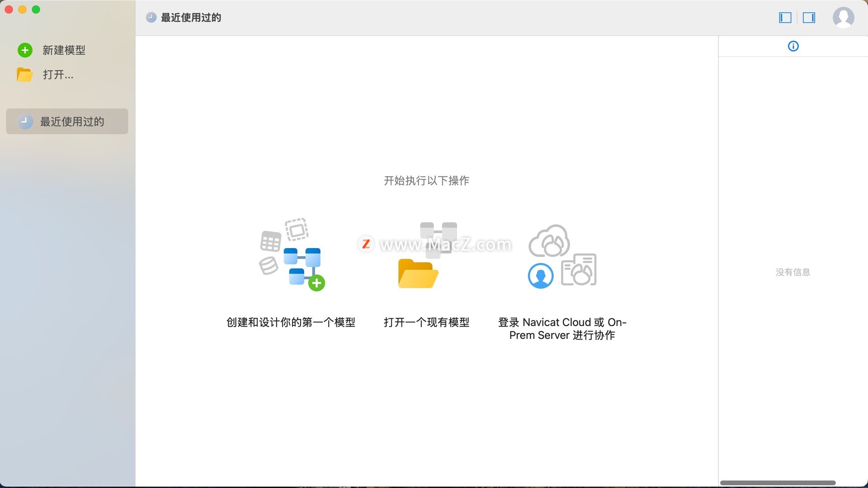Toggle the right information panel visibility
868x488 pixels.
click(x=809, y=18)
